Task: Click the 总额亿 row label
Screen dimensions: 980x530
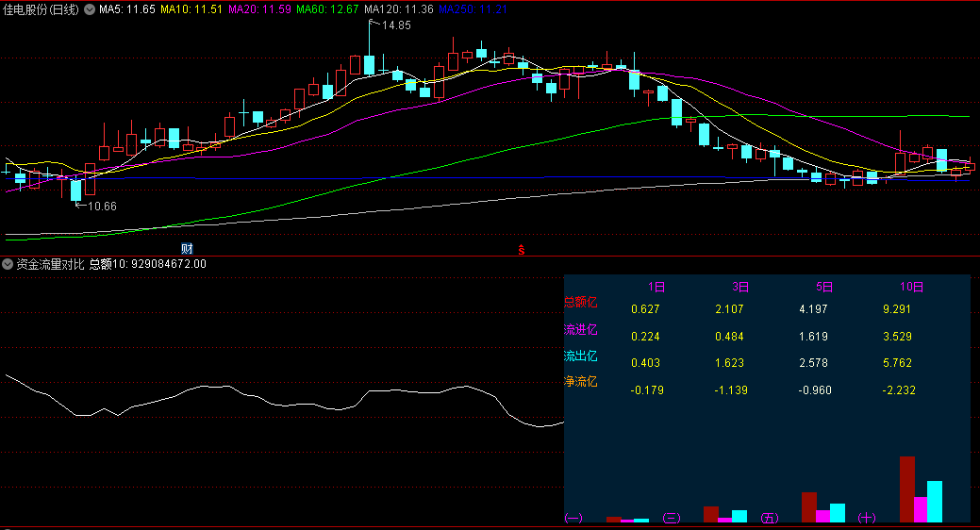Action: click(x=581, y=303)
